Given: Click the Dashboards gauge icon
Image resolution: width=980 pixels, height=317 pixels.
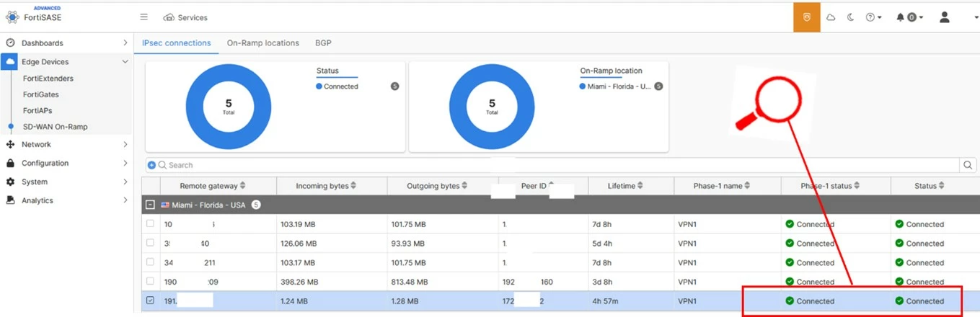Looking at the screenshot, I should pos(10,43).
